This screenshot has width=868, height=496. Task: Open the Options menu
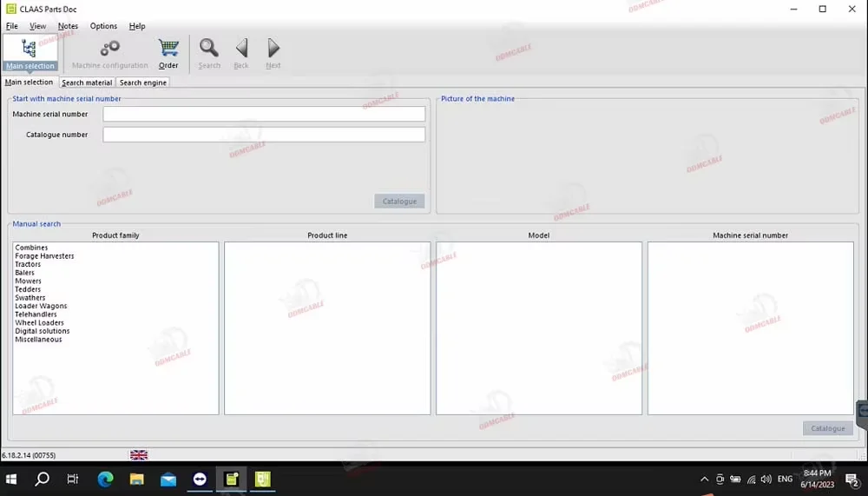tap(103, 26)
